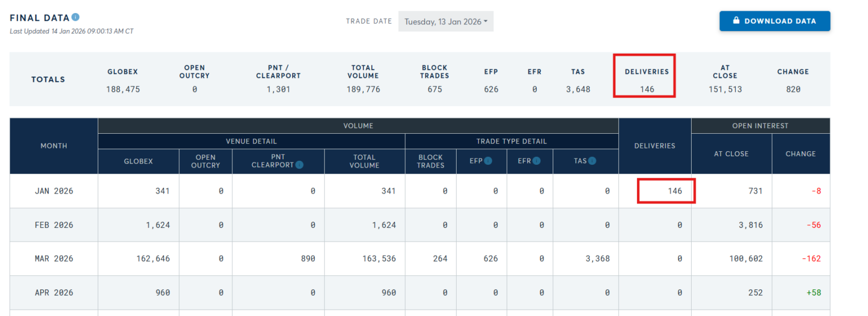Click the Open Interest Change column header
Viewport: 868px width, 316px height.
[x=800, y=153]
